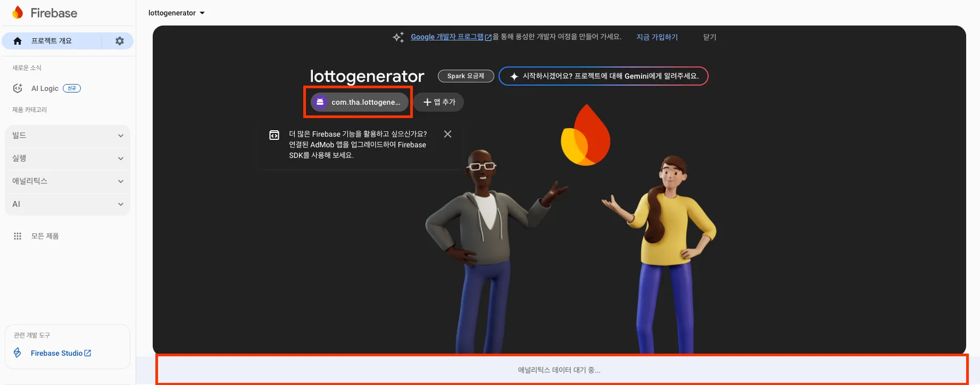Click the grid icon beside 모든 제품

coord(18,236)
